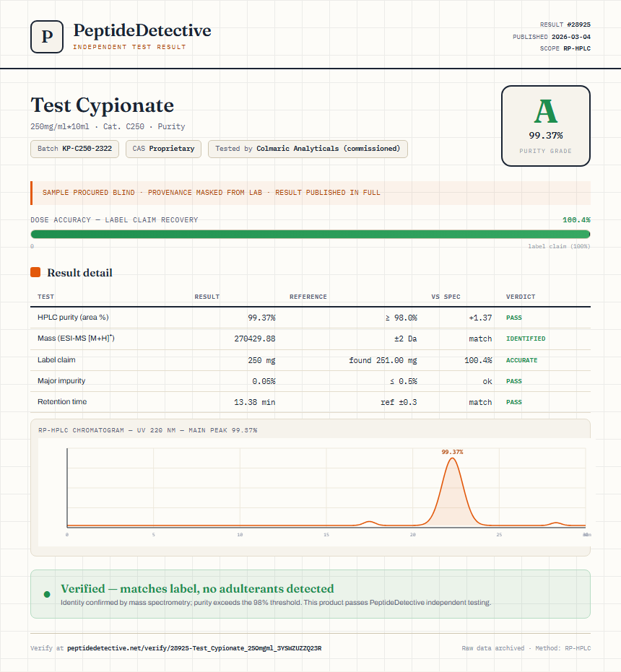
Task: Click the small chromatogram peak near 17 minutes
Action: coord(369,522)
